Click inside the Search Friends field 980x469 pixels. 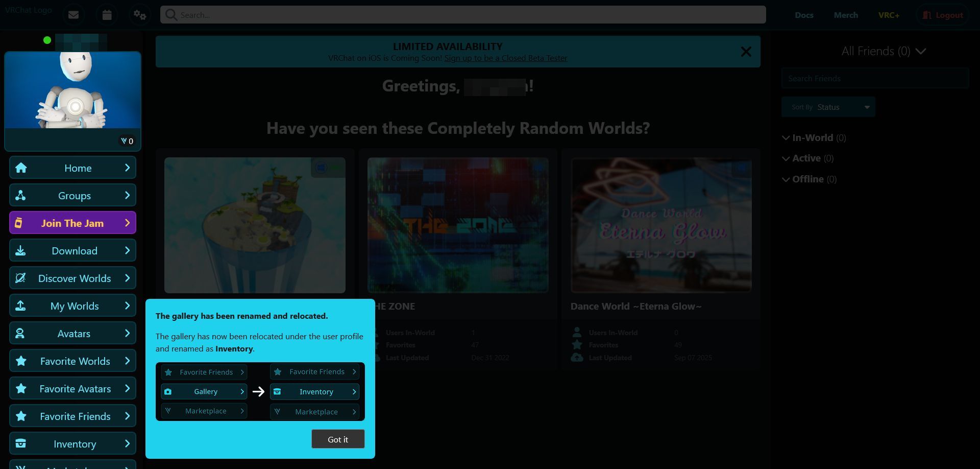tap(875, 78)
